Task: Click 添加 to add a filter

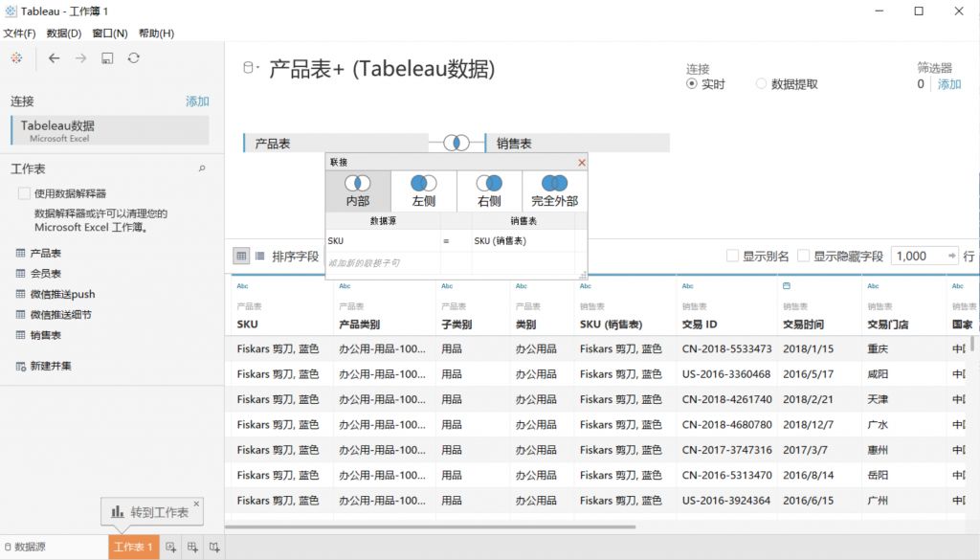Action: [949, 83]
